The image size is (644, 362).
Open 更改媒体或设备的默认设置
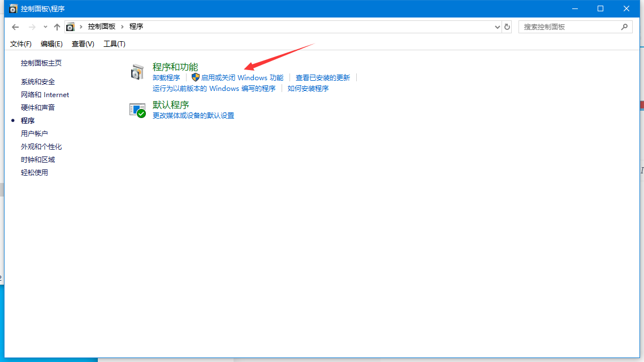[x=195, y=115]
